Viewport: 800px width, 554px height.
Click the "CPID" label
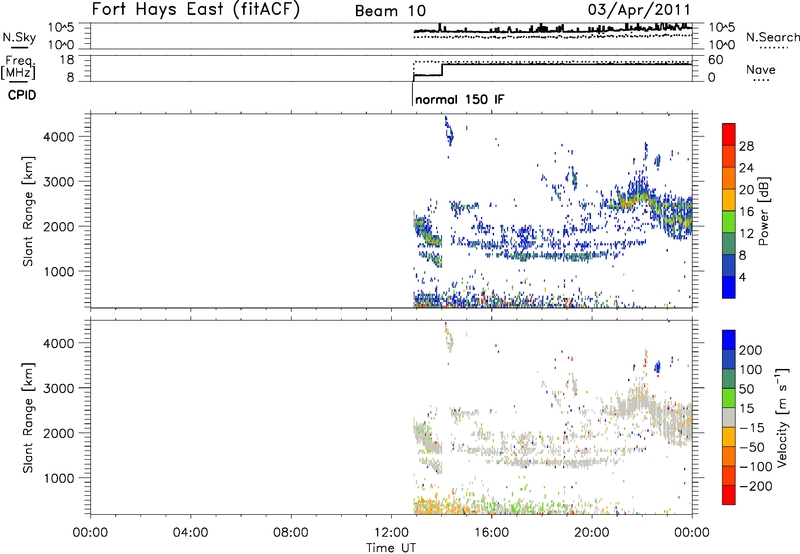(22, 95)
